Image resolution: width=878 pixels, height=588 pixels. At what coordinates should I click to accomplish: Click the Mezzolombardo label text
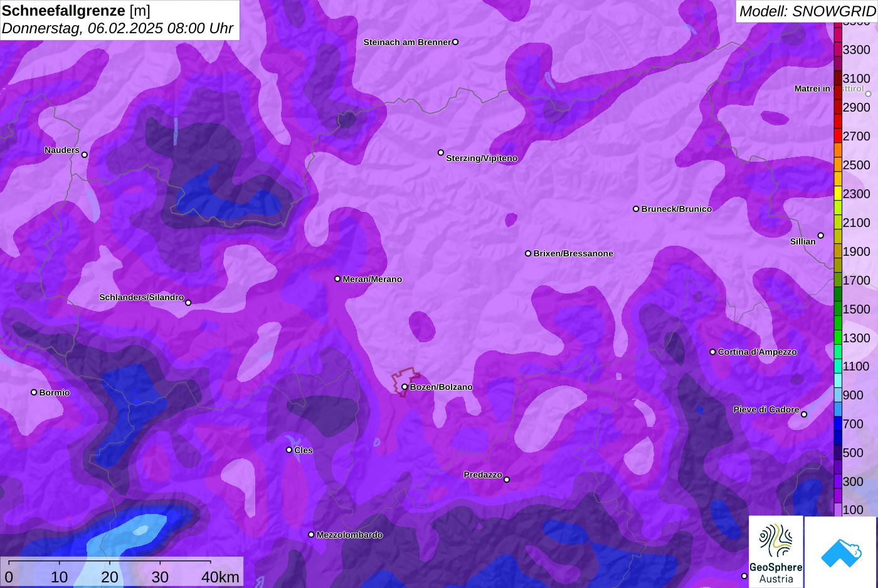point(350,535)
